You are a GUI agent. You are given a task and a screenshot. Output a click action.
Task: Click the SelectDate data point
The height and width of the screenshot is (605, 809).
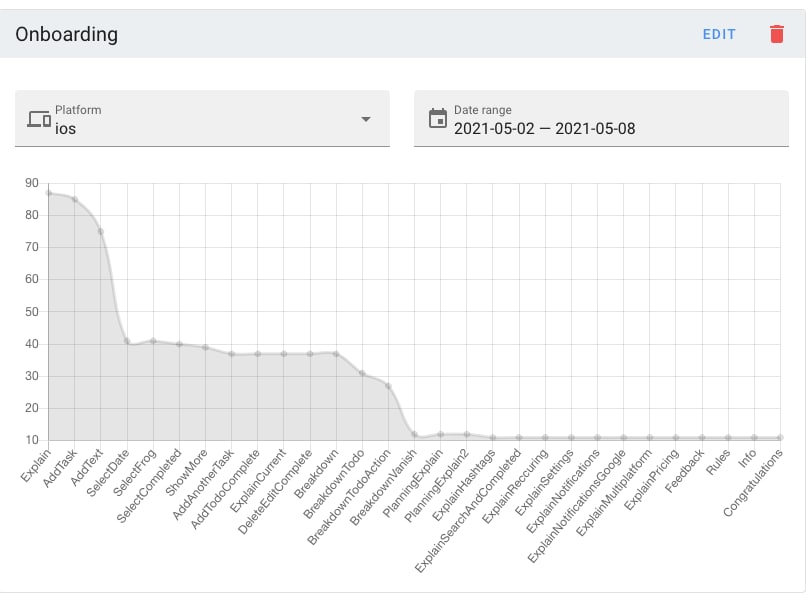127,341
